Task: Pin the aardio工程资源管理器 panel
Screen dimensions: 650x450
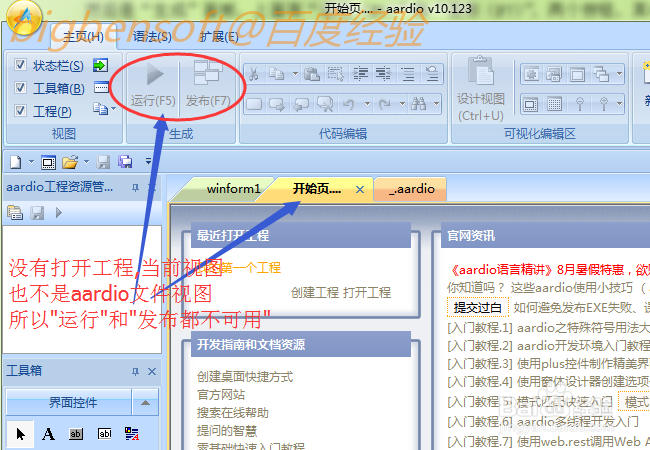Action: click(135, 188)
